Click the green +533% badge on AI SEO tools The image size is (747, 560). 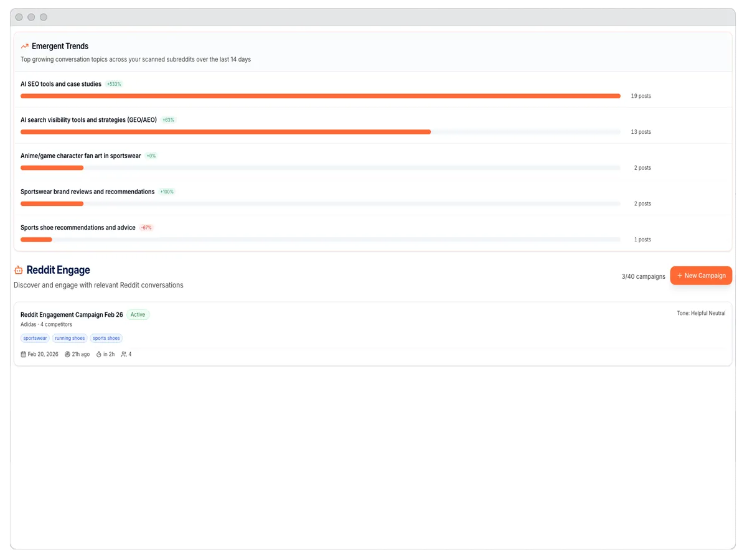click(x=113, y=83)
